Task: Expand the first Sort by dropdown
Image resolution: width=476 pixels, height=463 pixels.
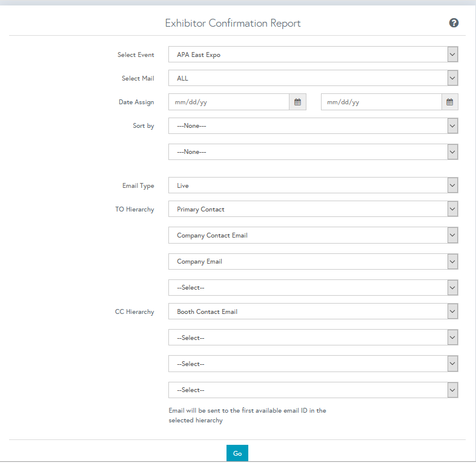Action: coord(312,126)
